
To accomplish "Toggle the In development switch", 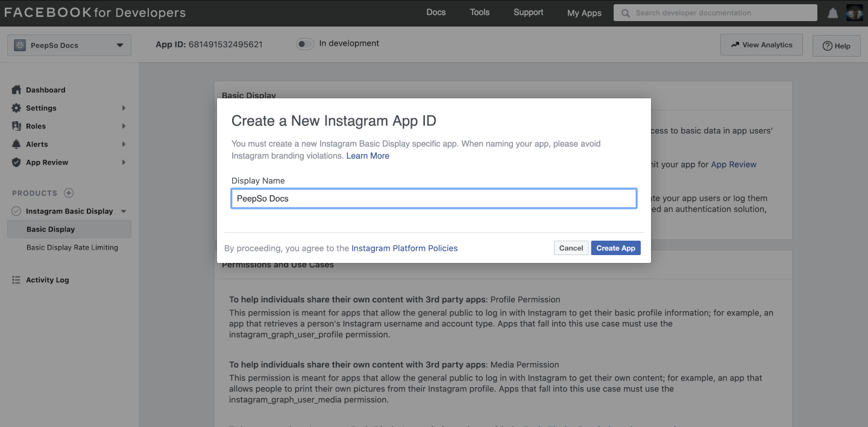I will click(x=305, y=44).
